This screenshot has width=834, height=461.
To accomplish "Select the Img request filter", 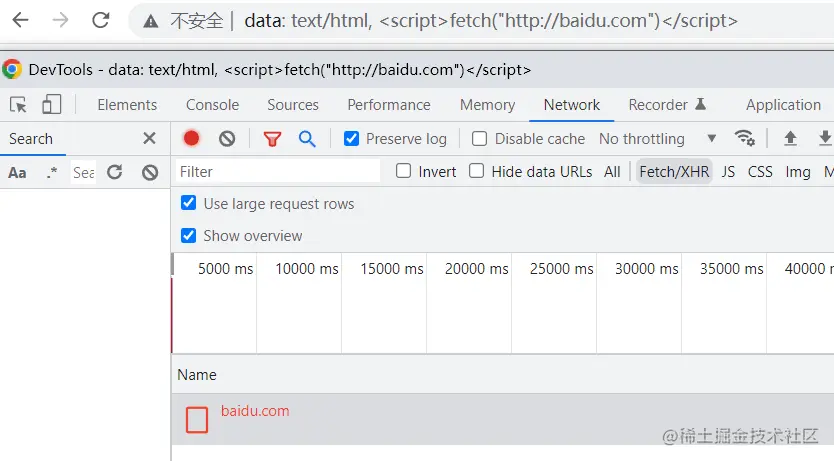I will [x=798, y=172].
